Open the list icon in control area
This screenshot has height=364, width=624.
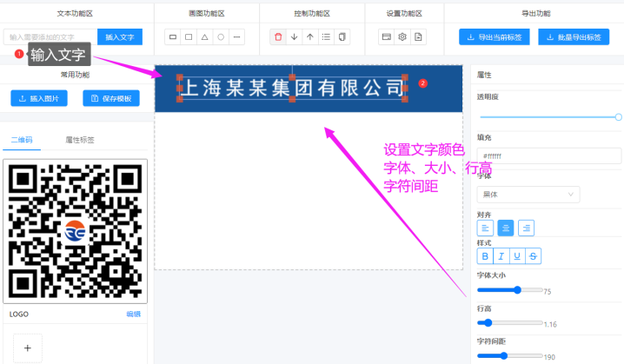(326, 37)
